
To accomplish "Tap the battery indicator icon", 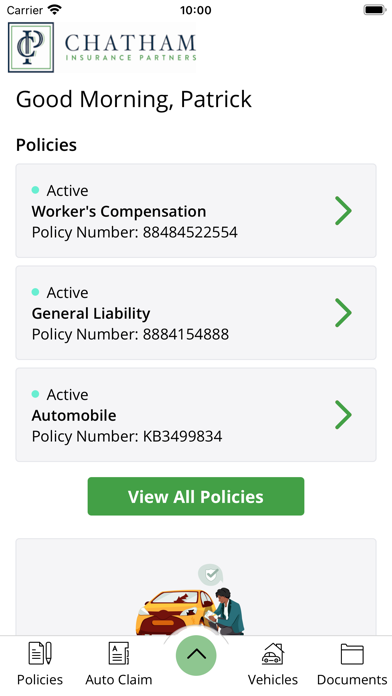I will click(x=375, y=9).
